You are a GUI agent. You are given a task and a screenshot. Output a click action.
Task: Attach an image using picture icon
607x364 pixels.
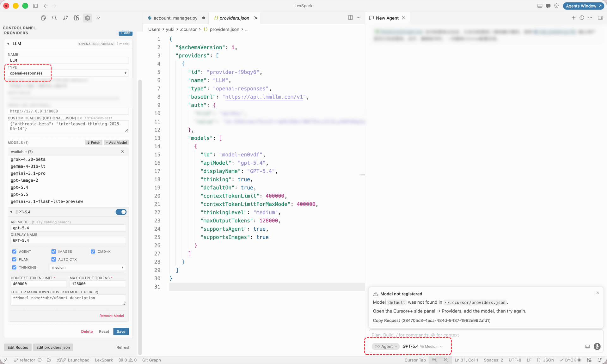point(587,347)
